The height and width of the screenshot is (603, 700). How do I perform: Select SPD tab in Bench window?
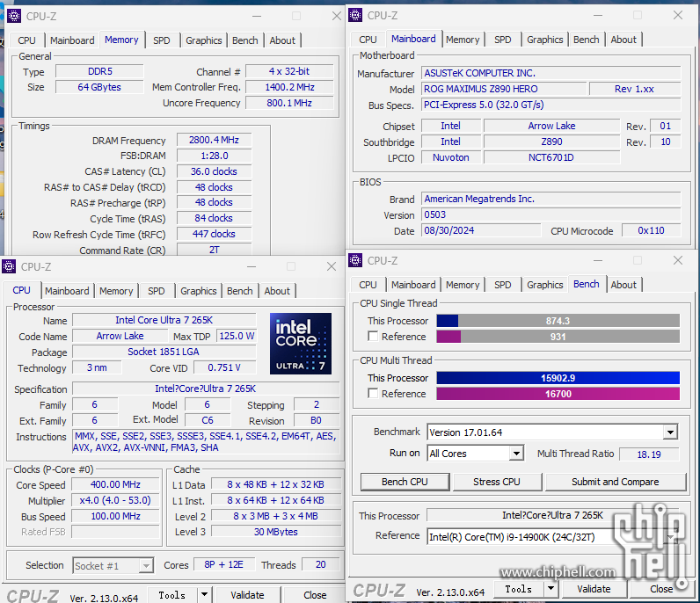point(503,284)
